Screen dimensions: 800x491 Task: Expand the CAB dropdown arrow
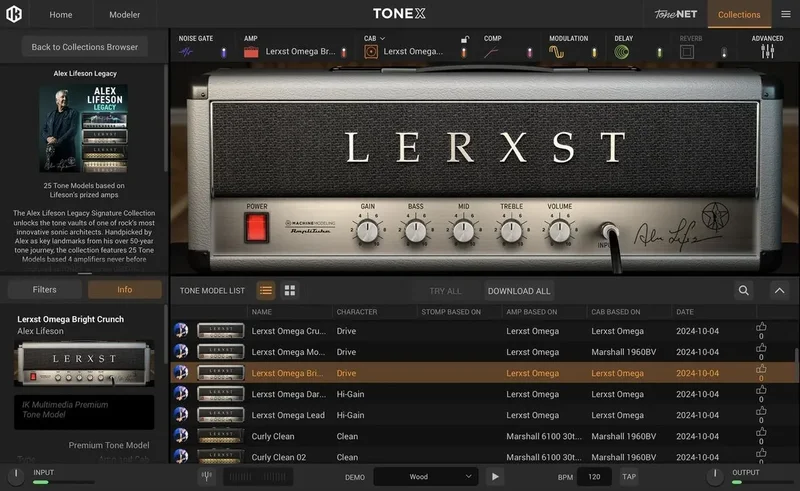pyautogui.click(x=382, y=38)
